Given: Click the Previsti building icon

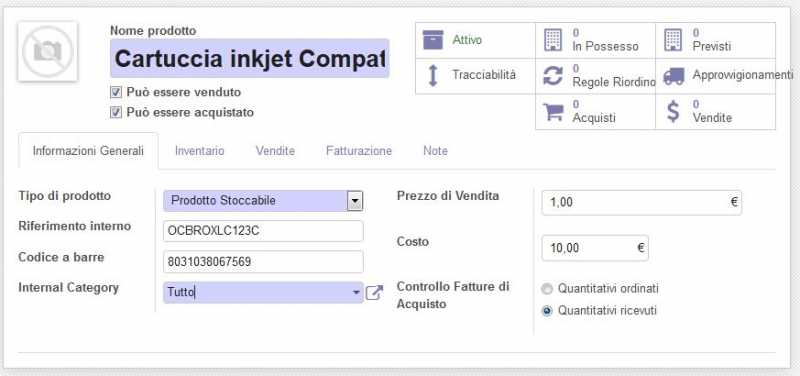Looking at the screenshot, I should (x=673, y=40).
